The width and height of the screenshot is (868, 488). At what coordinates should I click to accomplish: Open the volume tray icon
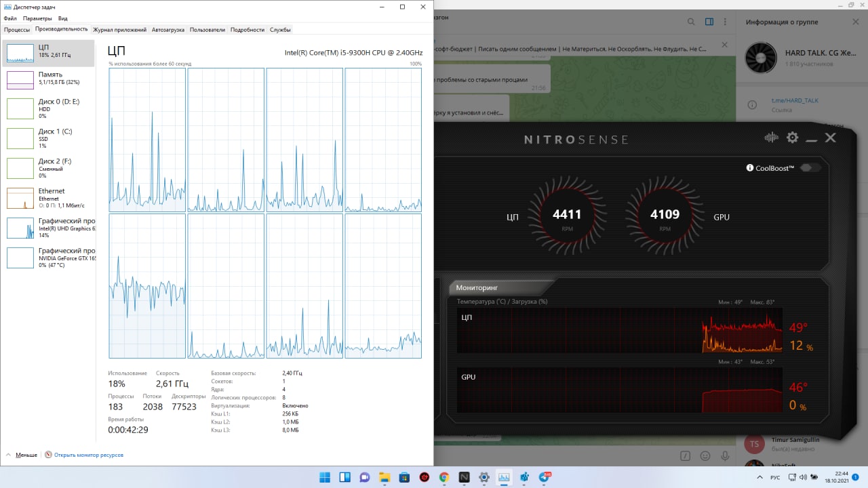pos(804,477)
